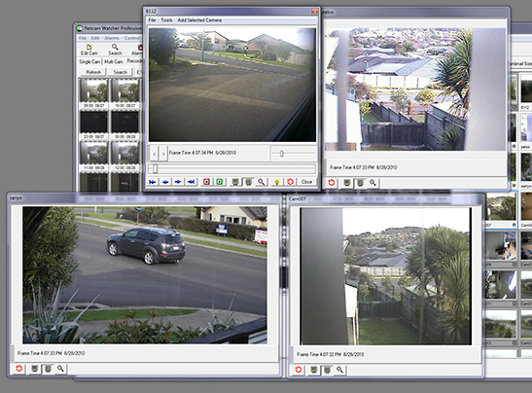Click Cam007 monitor icon next to refresh icon
This screenshot has width=532, height=393.
point(314,370)
